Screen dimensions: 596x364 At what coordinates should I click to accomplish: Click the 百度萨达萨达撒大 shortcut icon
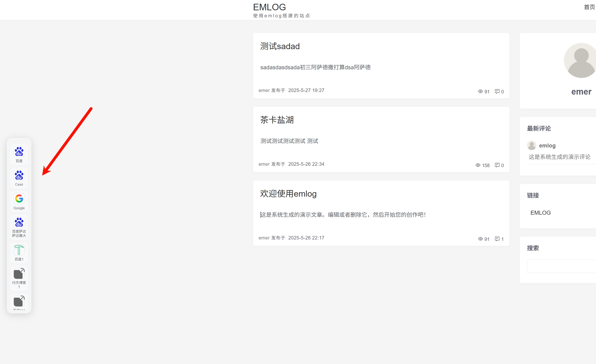coord(19,222)
